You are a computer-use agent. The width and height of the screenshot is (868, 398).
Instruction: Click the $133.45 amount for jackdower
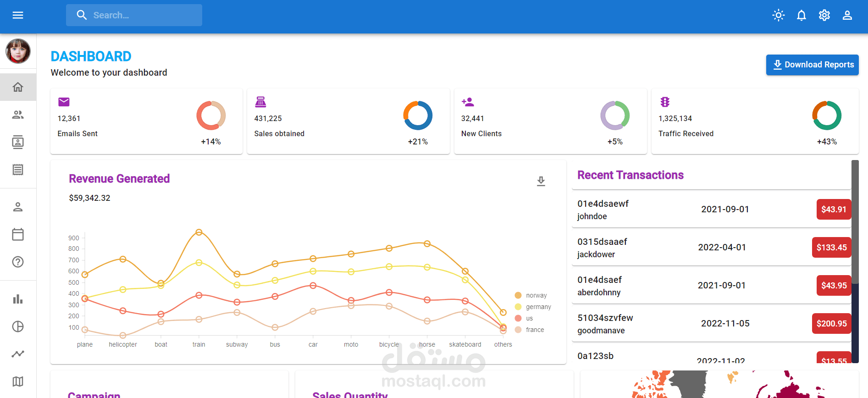click(832, 247)
